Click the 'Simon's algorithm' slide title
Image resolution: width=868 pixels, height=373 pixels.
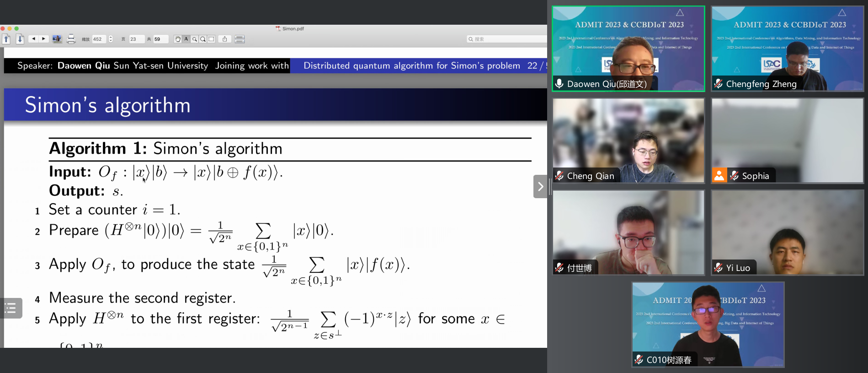[x=107, y=105]
